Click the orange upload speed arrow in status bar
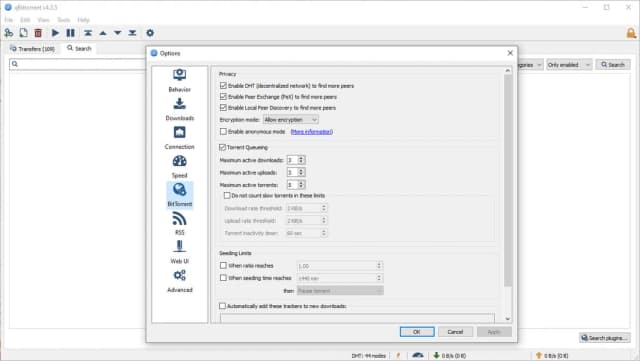Screen dimensions: 640x361 tap(538, 355)
